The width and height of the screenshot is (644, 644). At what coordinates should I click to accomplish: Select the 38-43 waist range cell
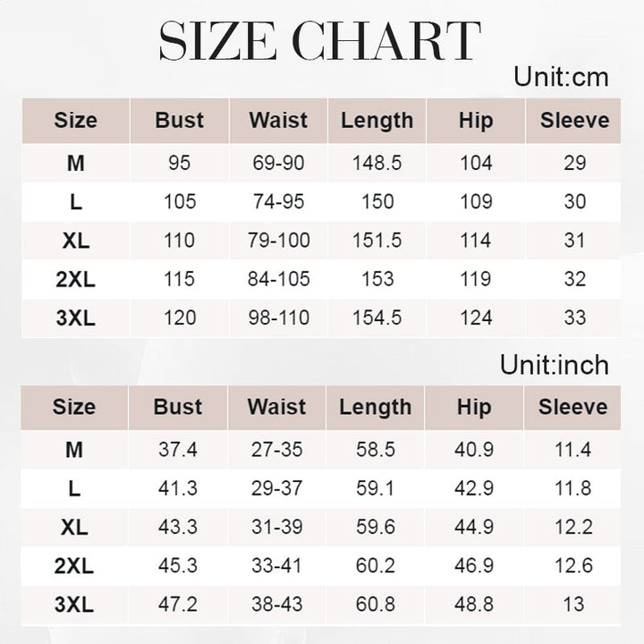point(277,605)
